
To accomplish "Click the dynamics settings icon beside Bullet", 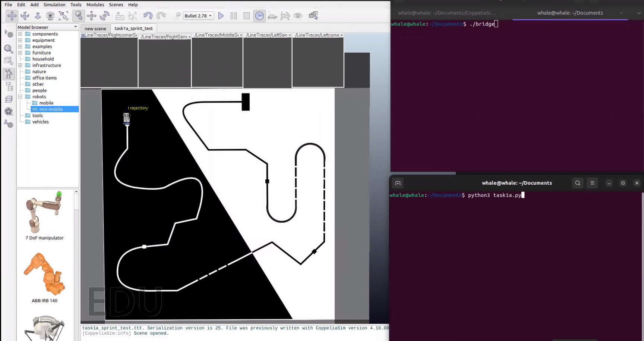I will click(x=178, y=16).
